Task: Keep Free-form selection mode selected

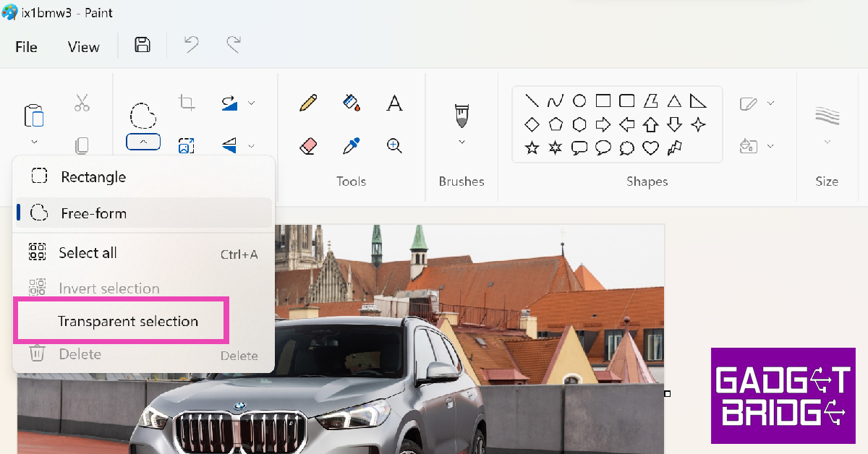Action: (94, 213)
